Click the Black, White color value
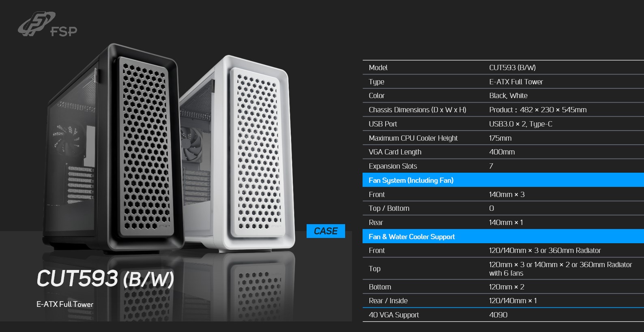 [x=508, y=96]
